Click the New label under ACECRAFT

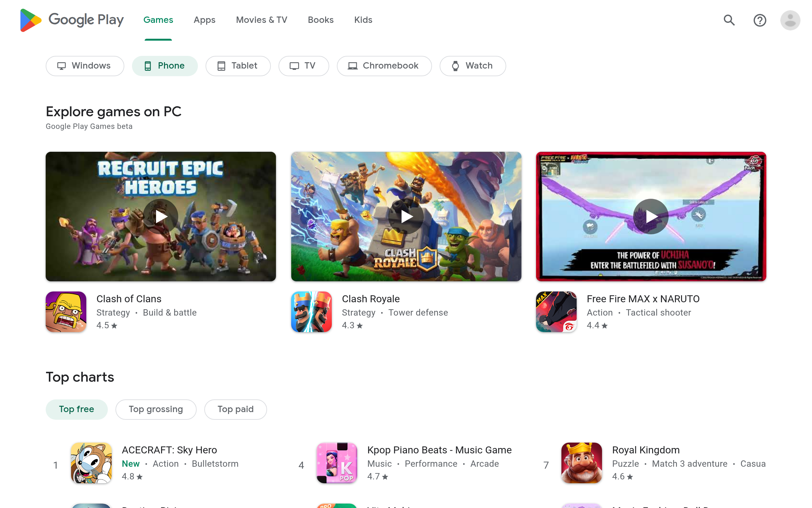pos(131,464)
